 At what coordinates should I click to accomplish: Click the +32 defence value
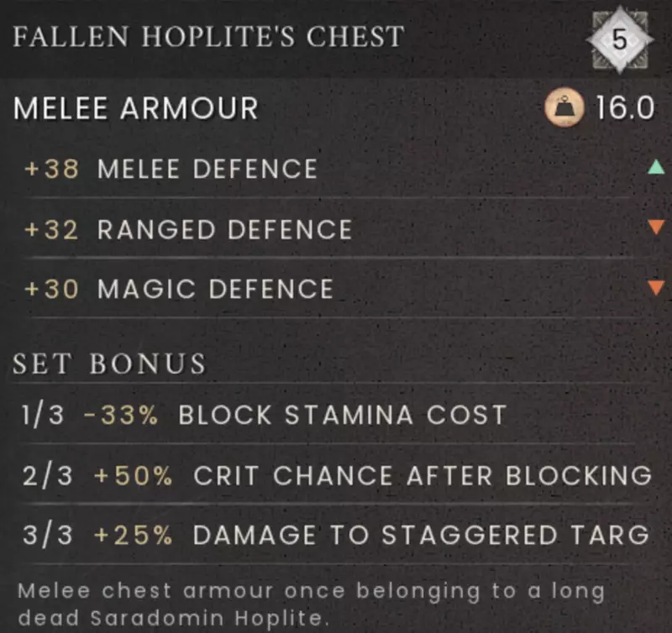pos(52,229)
